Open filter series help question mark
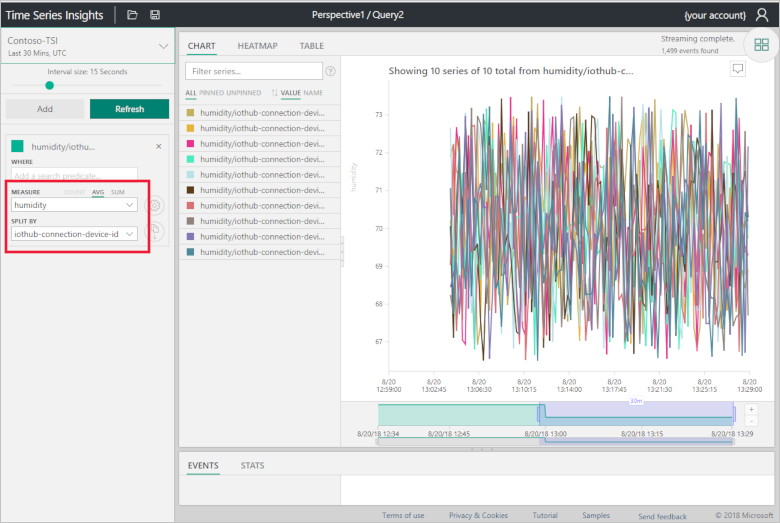 330,71
